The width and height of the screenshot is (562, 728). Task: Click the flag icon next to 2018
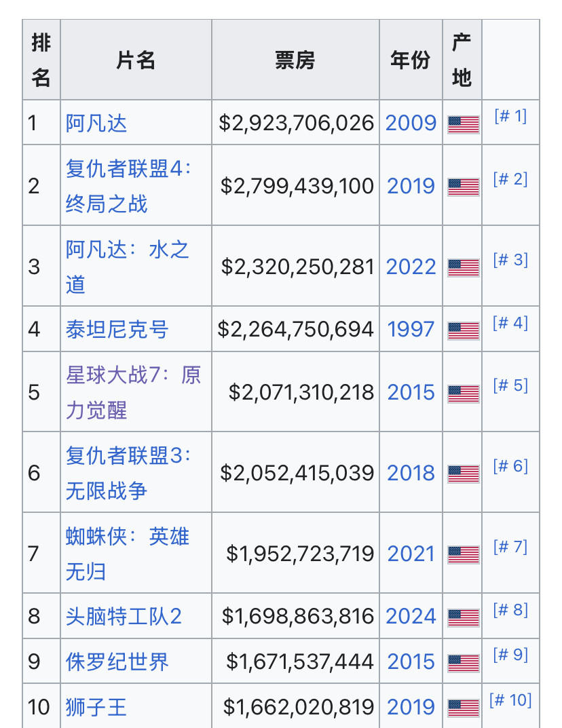(463, 474)
